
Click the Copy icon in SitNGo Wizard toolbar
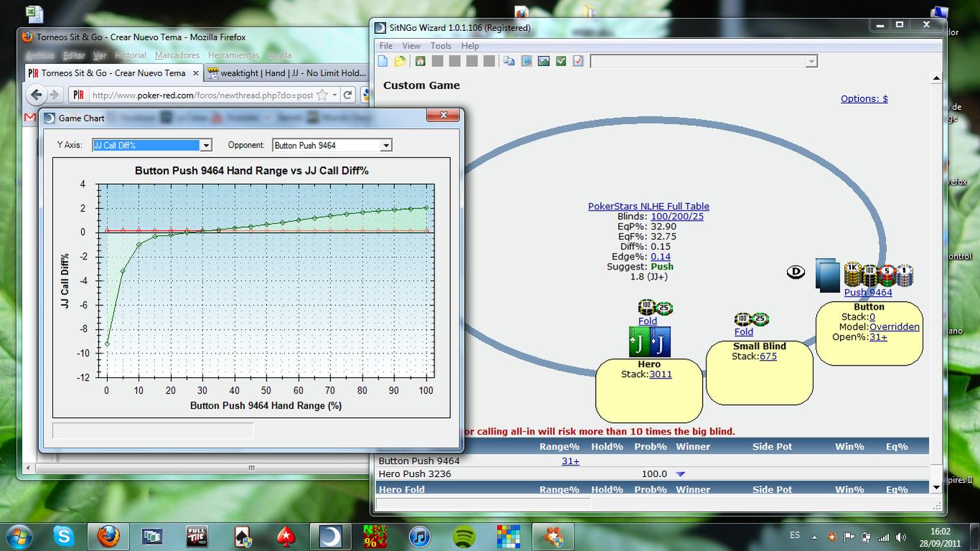point(509,62)
